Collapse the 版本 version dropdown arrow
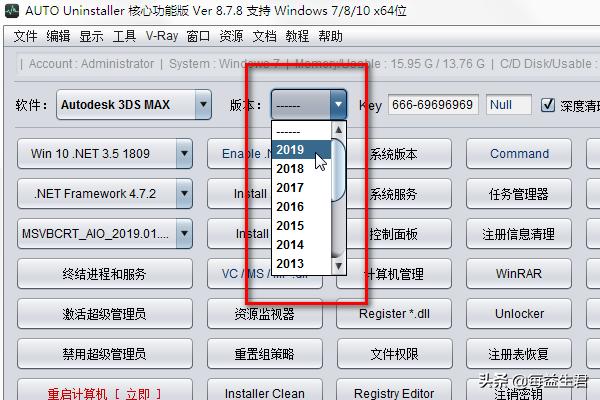Viewport: 600px width, 400px height. 338,104
